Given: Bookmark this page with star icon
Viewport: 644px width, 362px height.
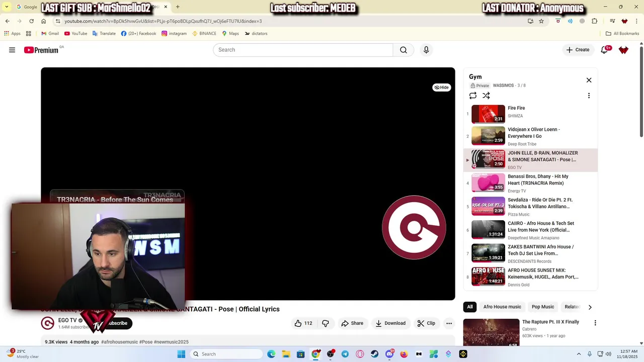Looking at the screenshot, I should [x=541, y=21].
